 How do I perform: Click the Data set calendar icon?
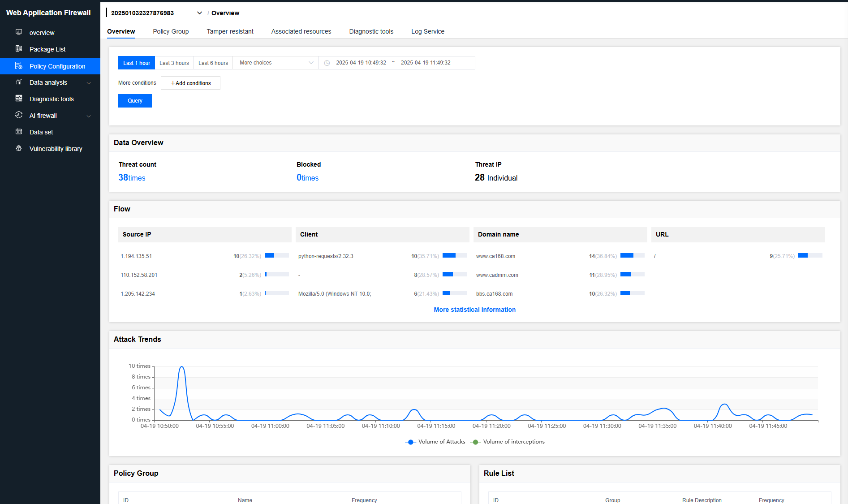(x=19, y=132)
